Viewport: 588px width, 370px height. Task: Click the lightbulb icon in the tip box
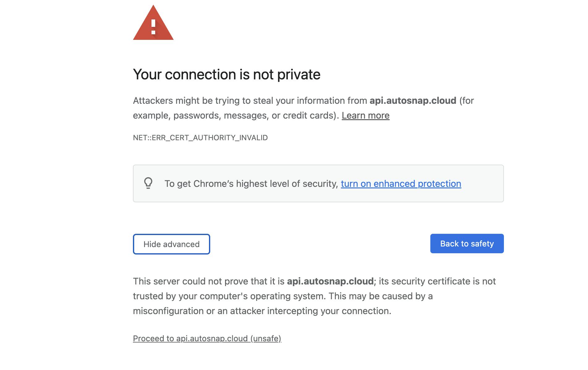[x=148, y=183]
